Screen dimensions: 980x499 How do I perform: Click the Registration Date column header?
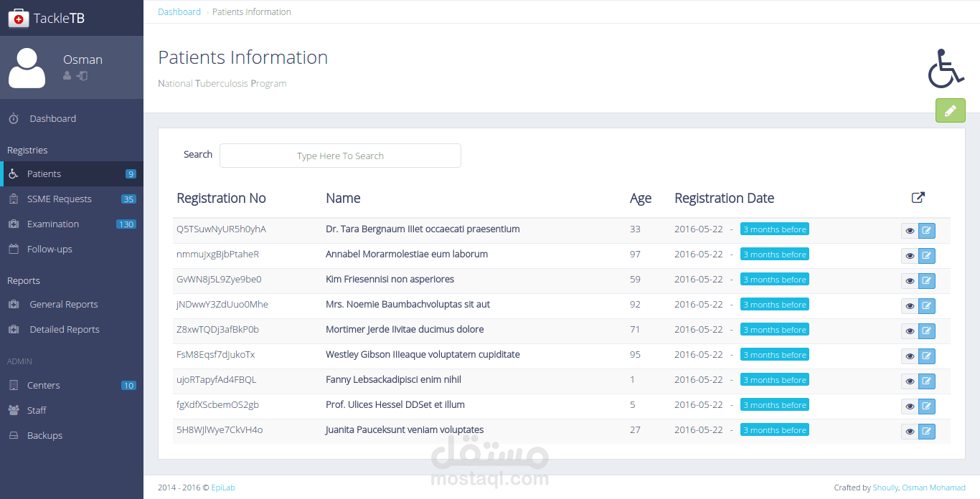(x=724, y=199)
